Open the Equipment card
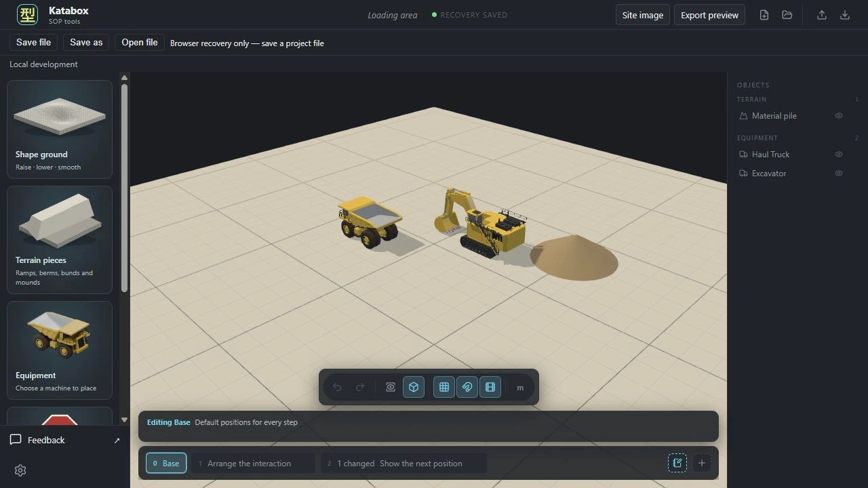 (60, 350)
